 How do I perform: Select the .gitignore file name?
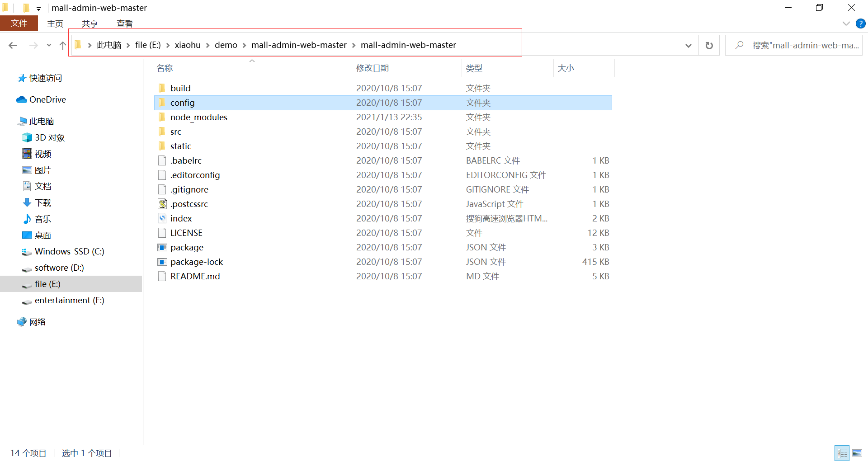tap(189, 189)
